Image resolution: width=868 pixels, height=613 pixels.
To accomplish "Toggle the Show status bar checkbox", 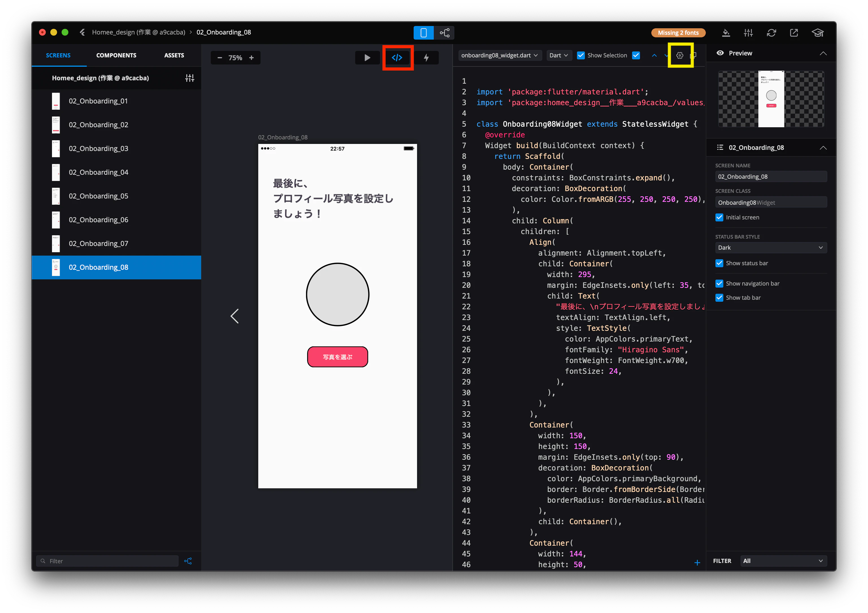I will 719,263.
